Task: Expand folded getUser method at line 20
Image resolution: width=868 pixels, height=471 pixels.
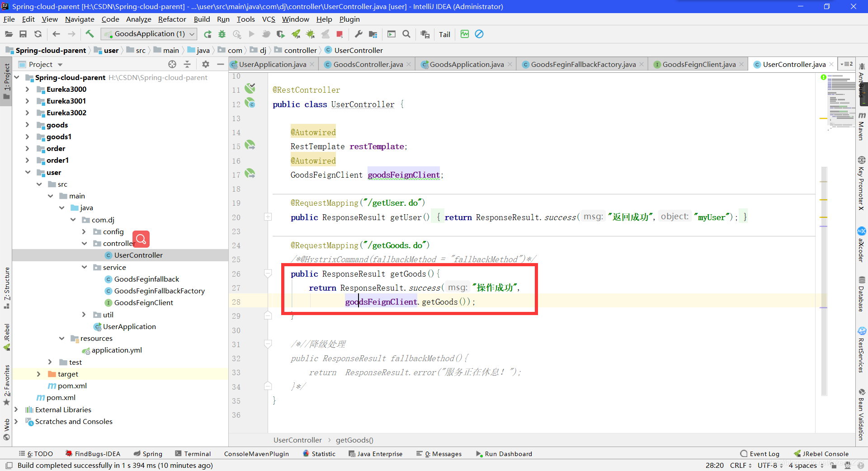Action: click(268, 217)
